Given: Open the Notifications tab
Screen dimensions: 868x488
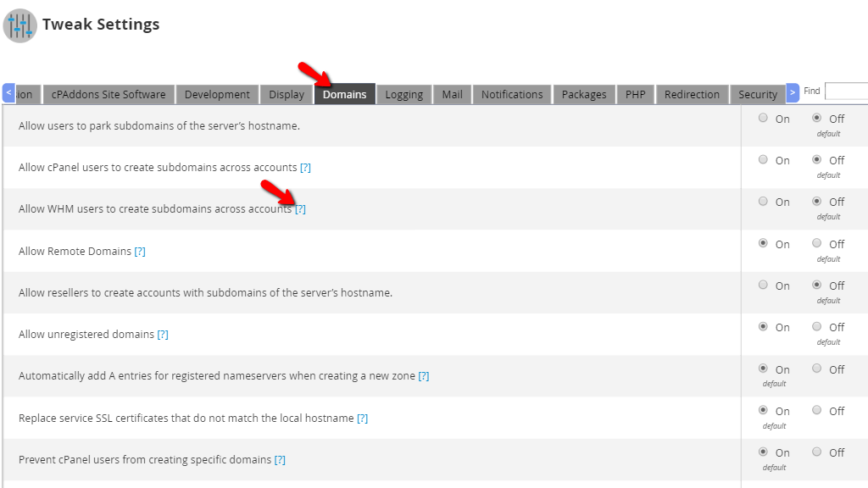Looking at the screenshot, I should [512, 95].
